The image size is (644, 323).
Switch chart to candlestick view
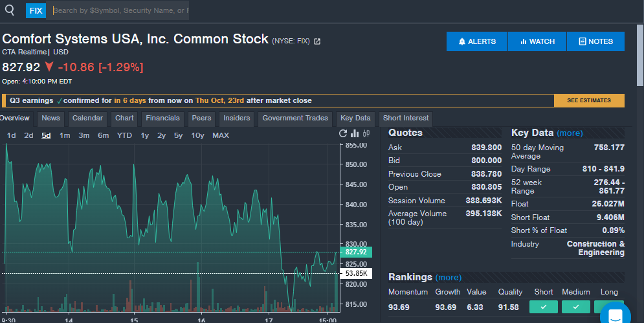[366, 134]
